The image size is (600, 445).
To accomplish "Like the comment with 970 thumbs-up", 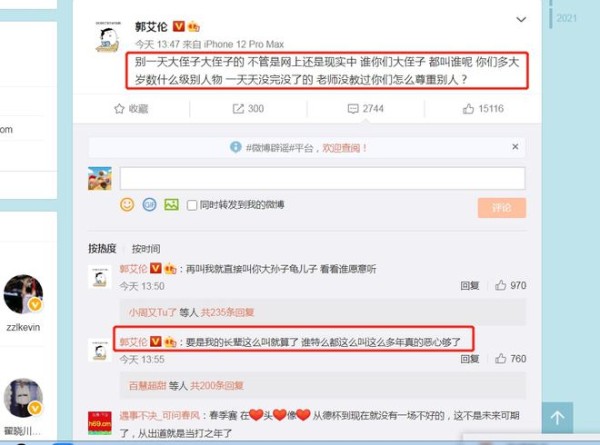I will pos(501,285).
